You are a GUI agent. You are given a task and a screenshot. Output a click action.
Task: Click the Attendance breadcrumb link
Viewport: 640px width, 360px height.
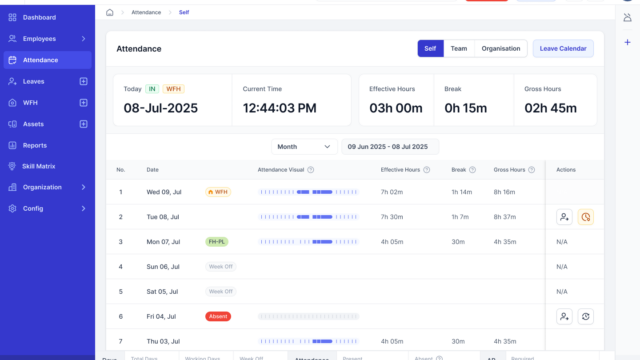coord(146,12)
